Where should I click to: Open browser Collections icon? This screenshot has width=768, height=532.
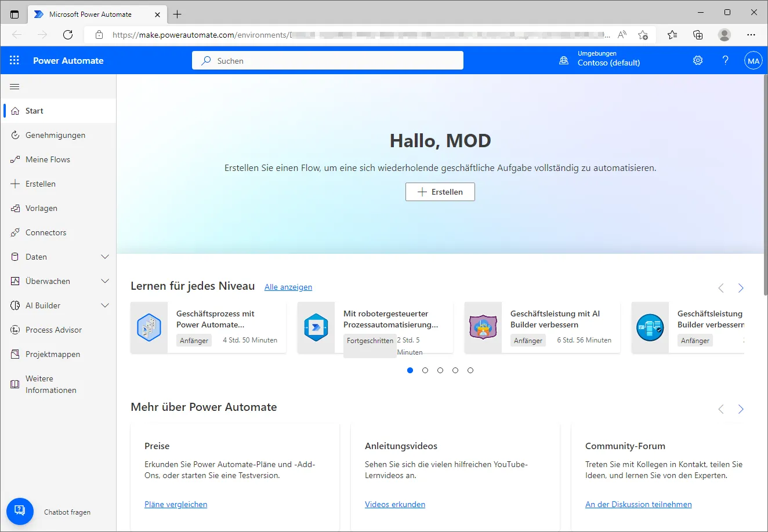click(698, 35)
